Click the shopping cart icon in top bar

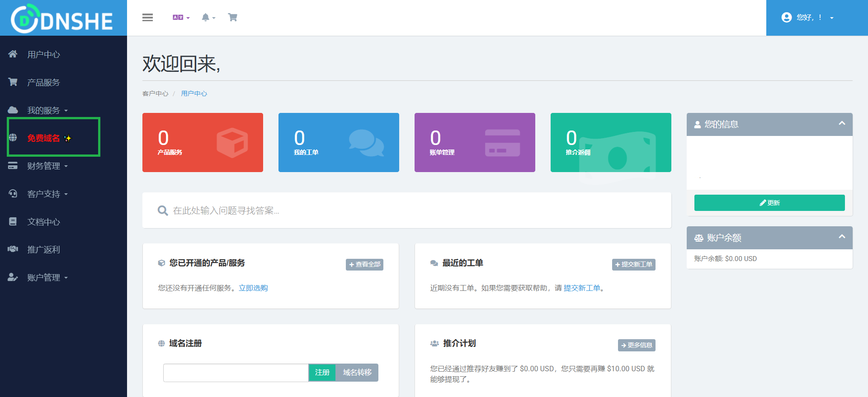pos(233,18)
